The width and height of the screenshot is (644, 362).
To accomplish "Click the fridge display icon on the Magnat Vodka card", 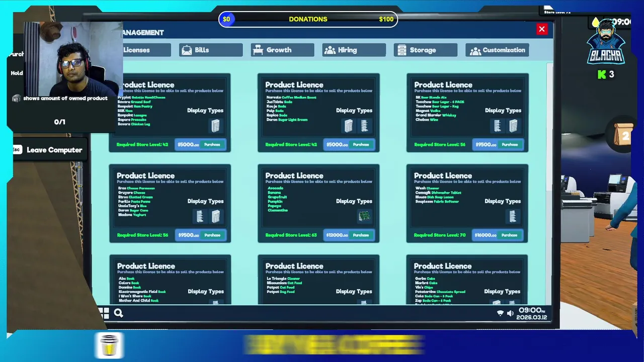I will pyautogui.click(x=513, y=126).
